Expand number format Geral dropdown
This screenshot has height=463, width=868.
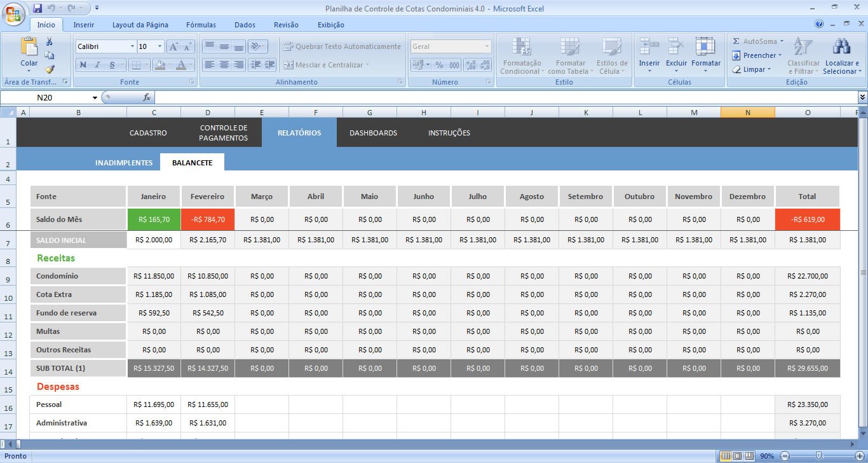click(x=487, y=46)
